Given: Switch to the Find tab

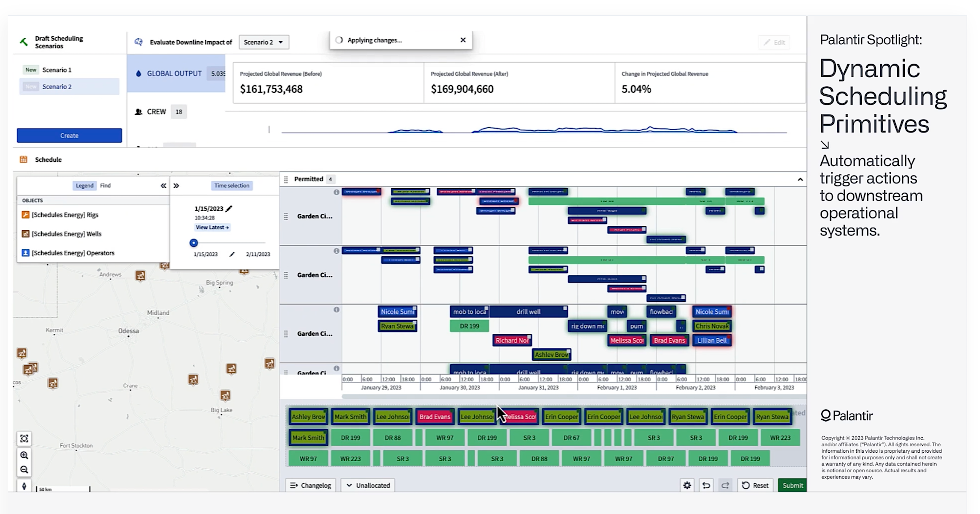Looking at the screenshot, I should tap(105, 185).
